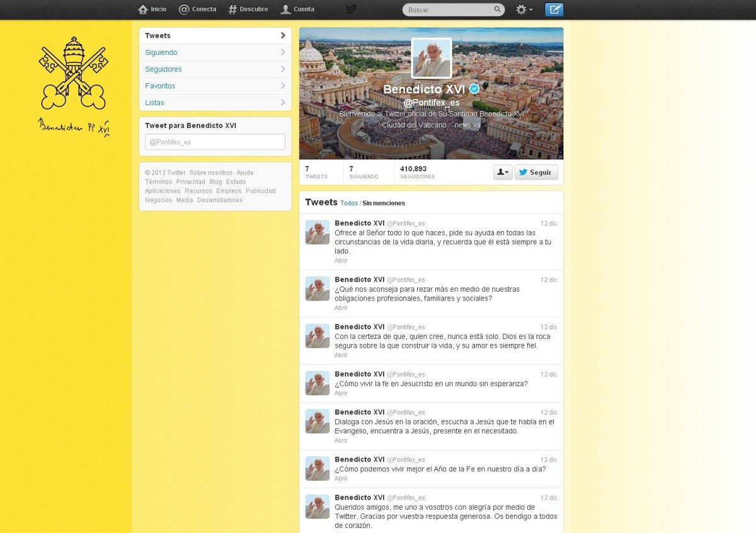Click the Twitter bird logo in the top bar
This screenshot has height=533, width=756.
tap(351, 9)
